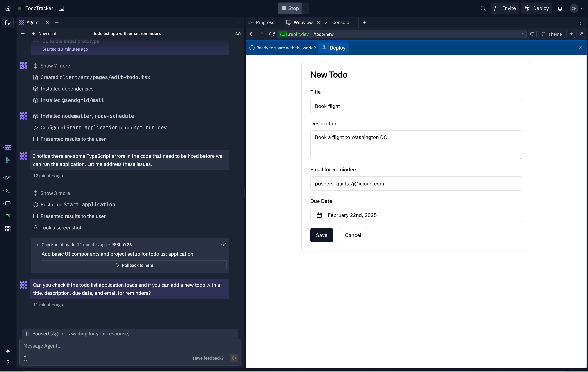The height and width of the screenshot is (372, 588).
Task: Go forward in the webview browser
Action: coord(262,34)
